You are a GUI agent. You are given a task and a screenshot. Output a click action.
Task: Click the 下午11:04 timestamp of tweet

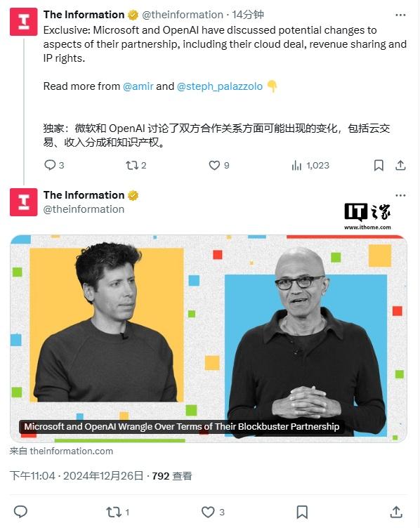(x=32, y=476)
